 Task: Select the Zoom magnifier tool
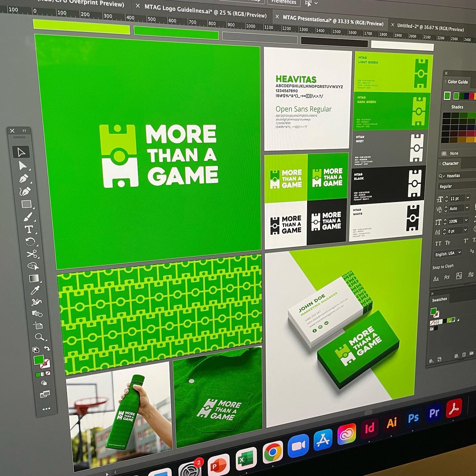coord(40,337)
